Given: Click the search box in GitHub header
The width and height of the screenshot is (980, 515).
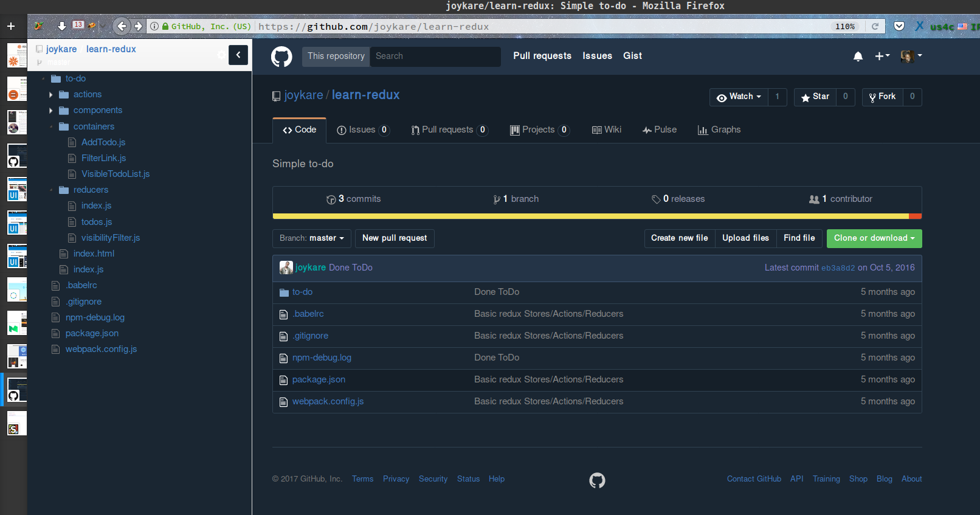Looking at the screenshot, I should coord(435,57).
